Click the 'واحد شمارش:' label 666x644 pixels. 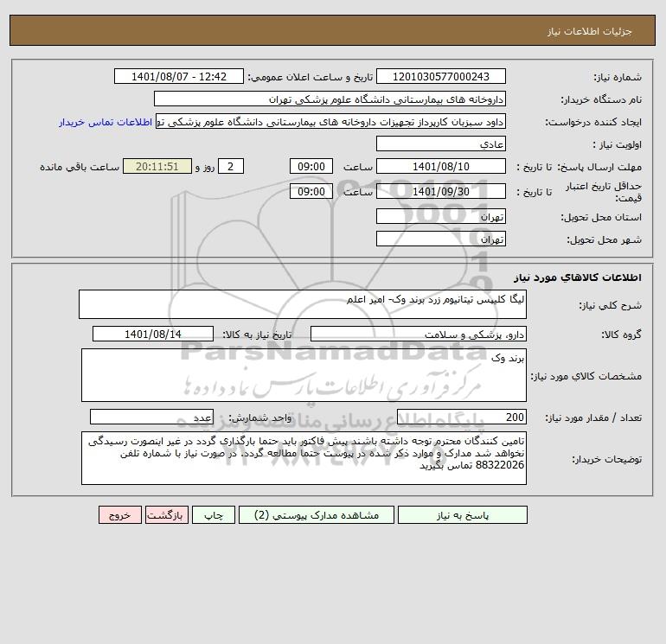click(x=260, y=418)
